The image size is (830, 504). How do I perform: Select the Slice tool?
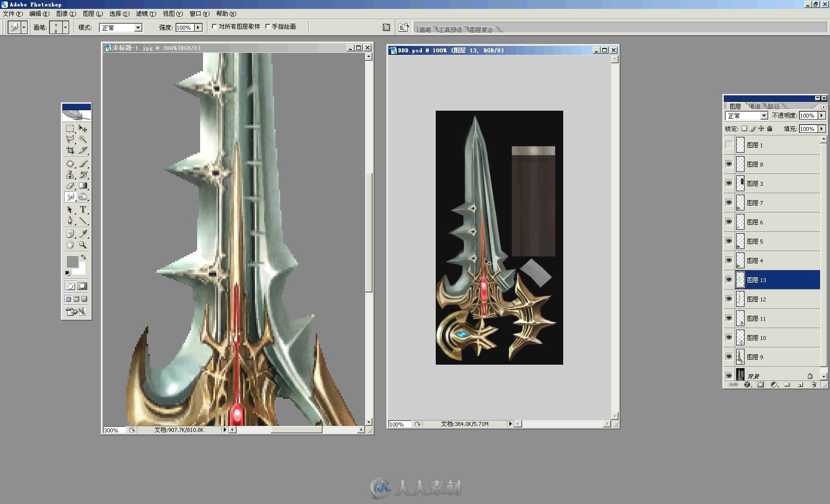83,150
